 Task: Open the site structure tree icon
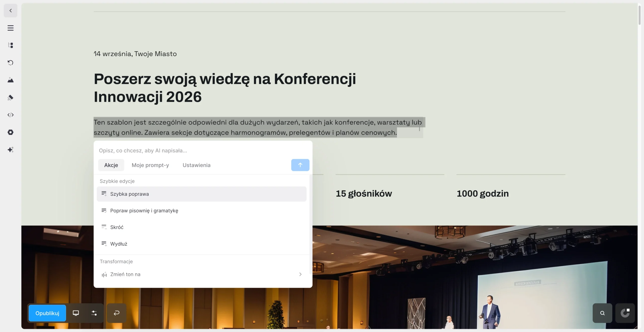(x=11, y=45)
